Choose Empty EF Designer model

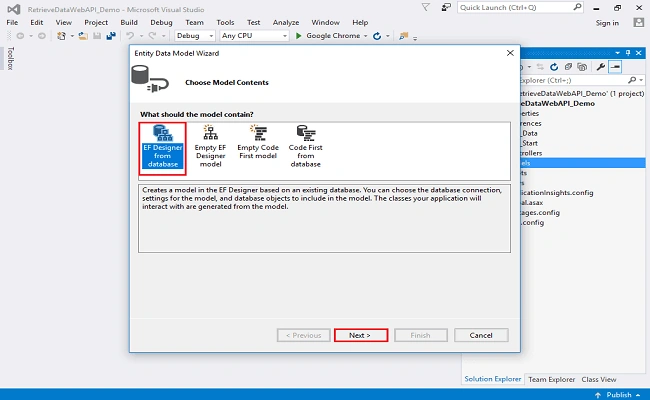[x=210, y=146]
